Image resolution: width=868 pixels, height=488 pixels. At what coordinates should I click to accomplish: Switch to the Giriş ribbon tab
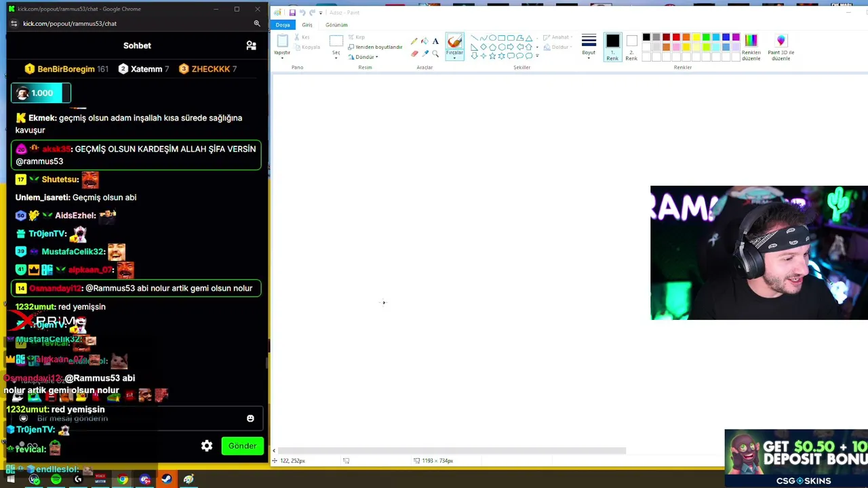click(307, 25)
